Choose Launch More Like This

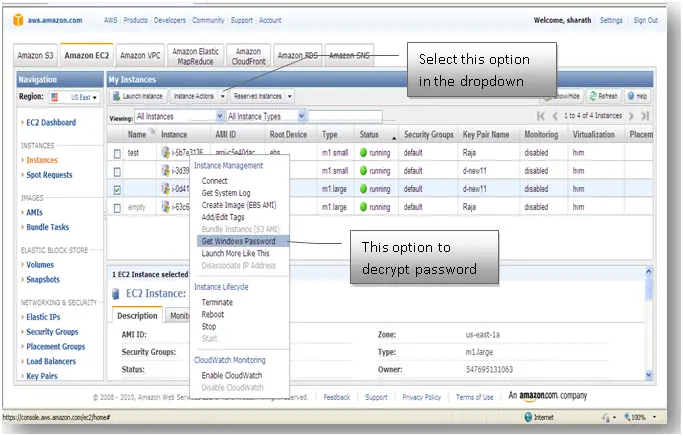tap(235, 253)
